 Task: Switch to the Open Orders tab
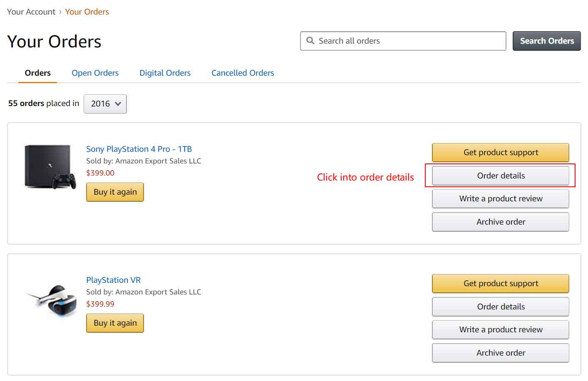[x=95, y=73]
